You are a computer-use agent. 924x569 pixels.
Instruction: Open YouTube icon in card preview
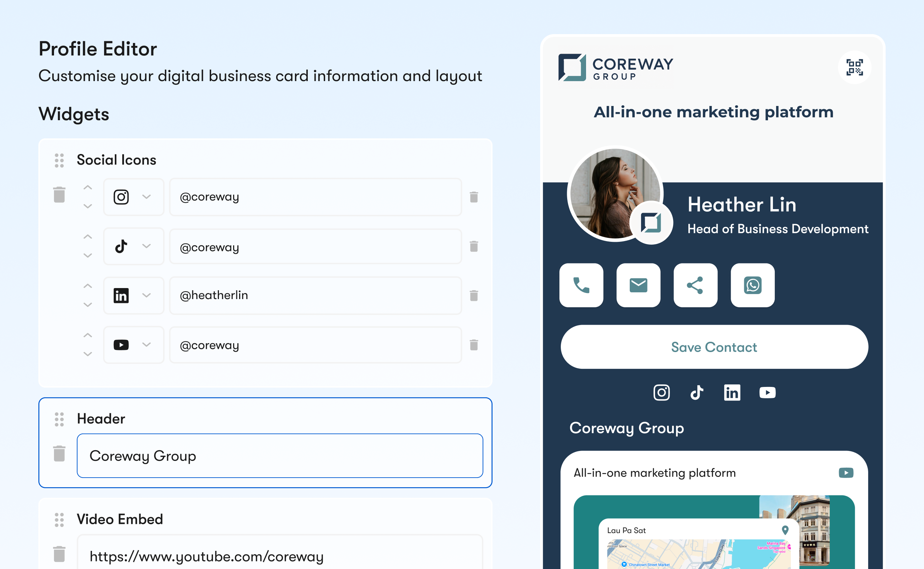point(768,393)
